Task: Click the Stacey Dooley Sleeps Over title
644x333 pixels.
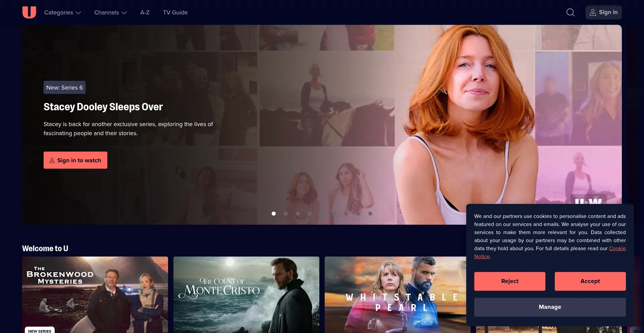Action: 103,107
